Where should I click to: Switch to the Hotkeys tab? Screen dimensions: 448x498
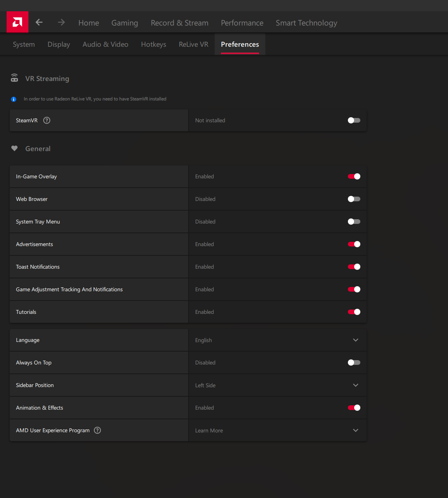[x=153, y=44]
